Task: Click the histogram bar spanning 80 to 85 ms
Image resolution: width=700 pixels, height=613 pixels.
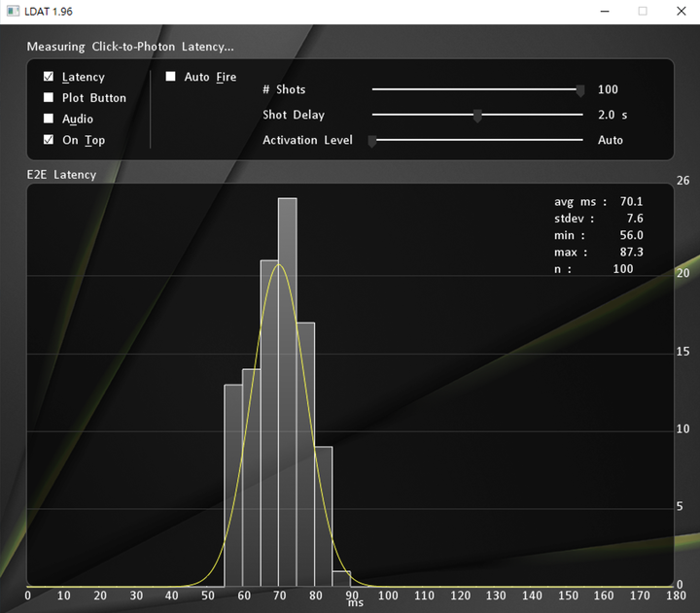Action: [324, 516]
